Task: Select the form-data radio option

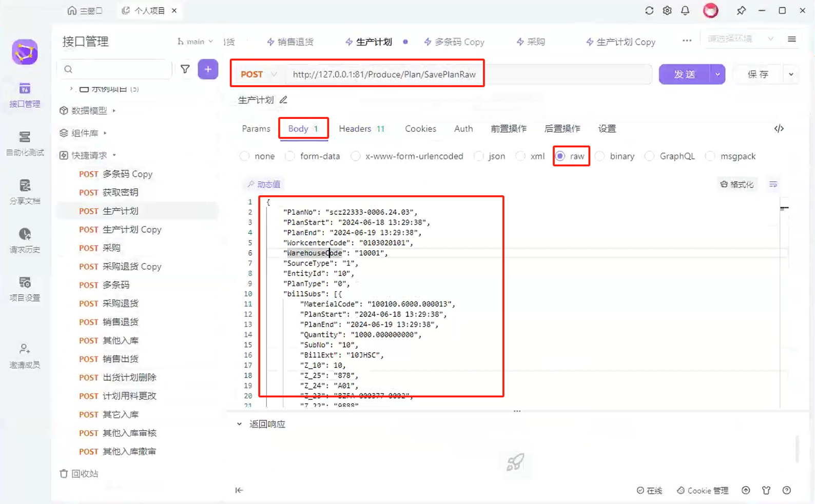Action: 290,156
